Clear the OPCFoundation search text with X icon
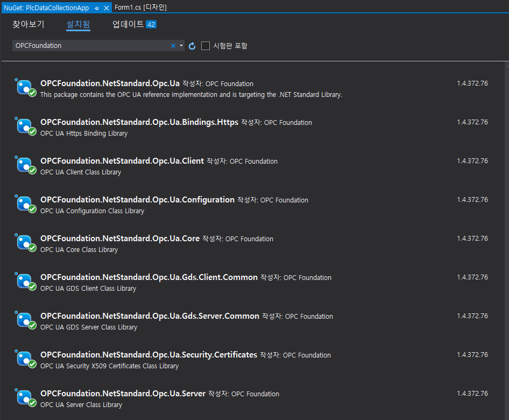 pos(173,46)
